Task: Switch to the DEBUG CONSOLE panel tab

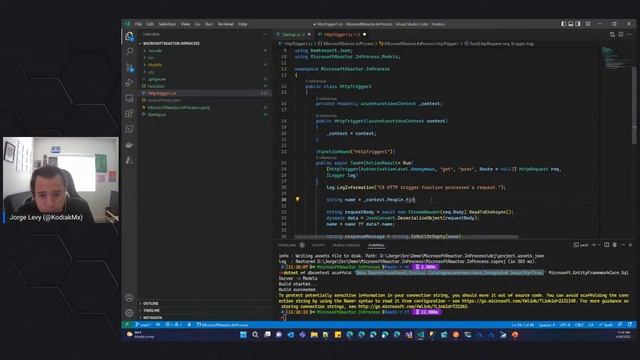Action: (x=346, y=245)
